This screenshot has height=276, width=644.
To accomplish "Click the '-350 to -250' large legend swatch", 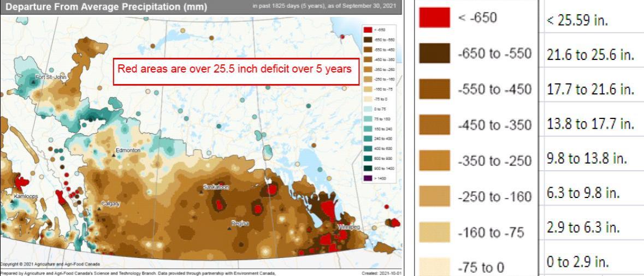I will (434, 160).
